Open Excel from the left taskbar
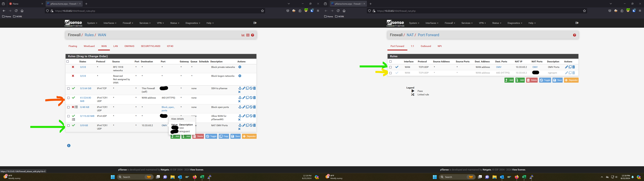644x181 pixels. [202, 177]
